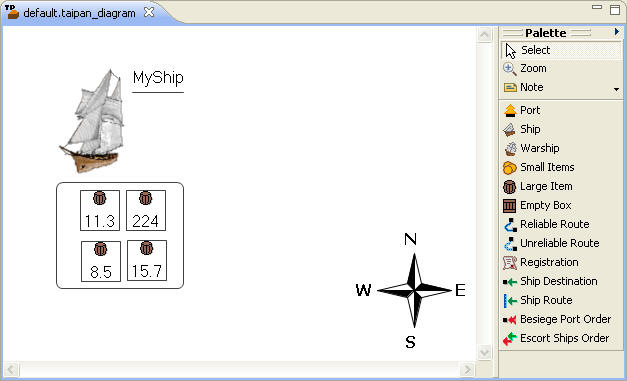Select the cargo item labeled 224
Viewport: 627px width, 381px height.
click(146, 210)
